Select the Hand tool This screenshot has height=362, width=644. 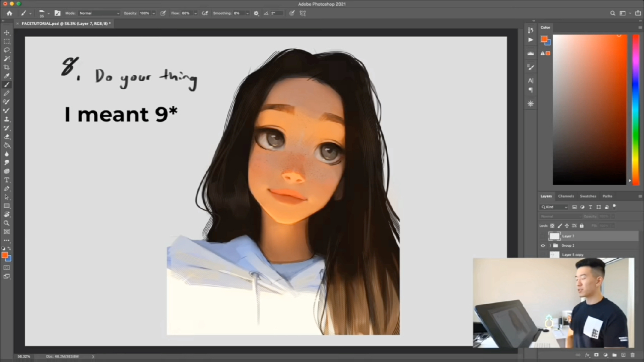[x=7, y=215]
